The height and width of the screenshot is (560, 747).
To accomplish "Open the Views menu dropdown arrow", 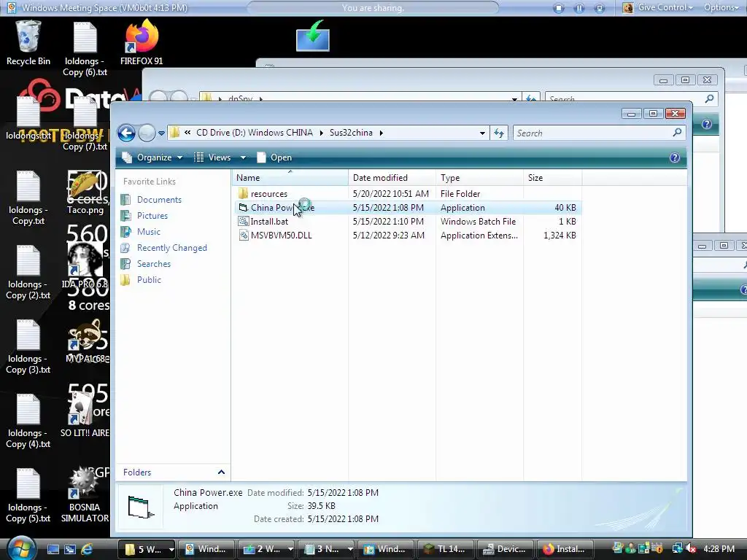I will [243, 157].
